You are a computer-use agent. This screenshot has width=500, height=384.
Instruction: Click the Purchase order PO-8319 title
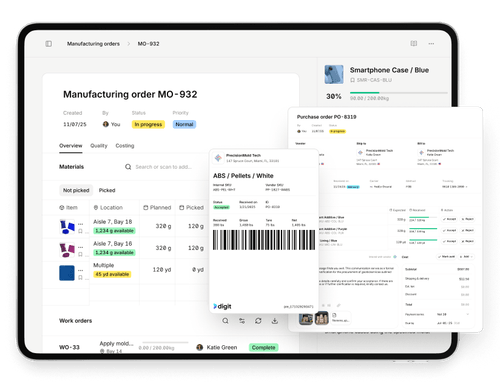327,117
